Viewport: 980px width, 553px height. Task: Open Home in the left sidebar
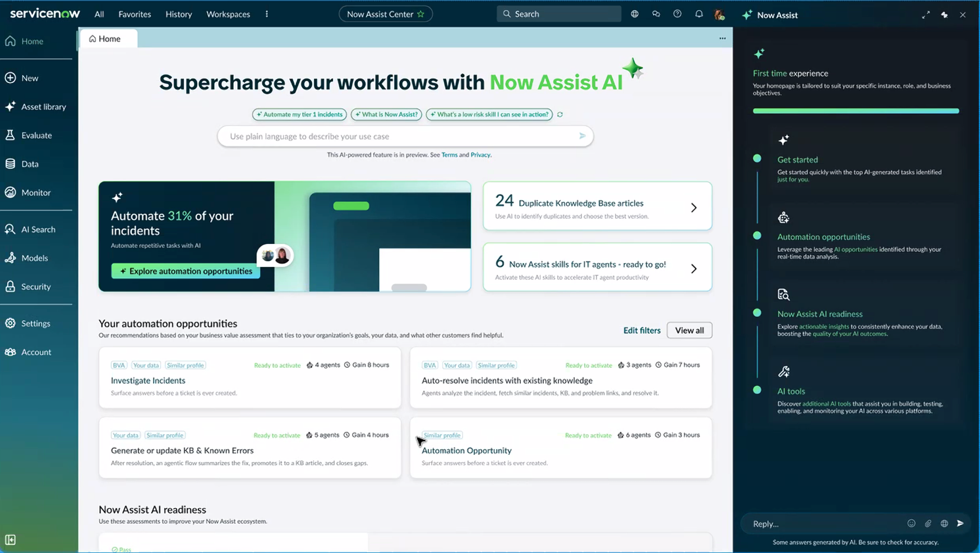(x=25, y=42)
